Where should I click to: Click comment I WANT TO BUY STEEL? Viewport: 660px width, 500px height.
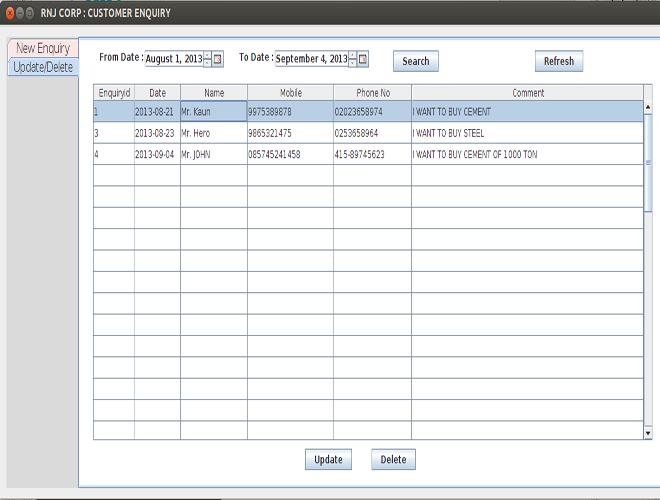point(527,133)
